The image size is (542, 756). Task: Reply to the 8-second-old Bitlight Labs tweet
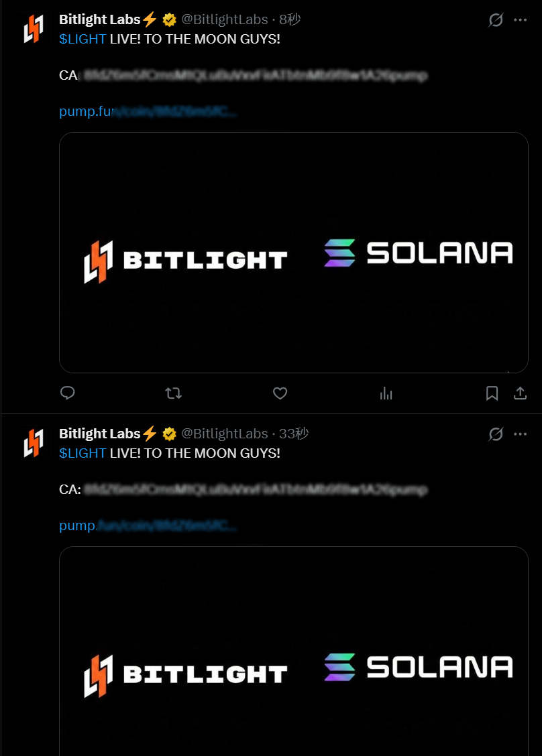[x=68, y=393]
